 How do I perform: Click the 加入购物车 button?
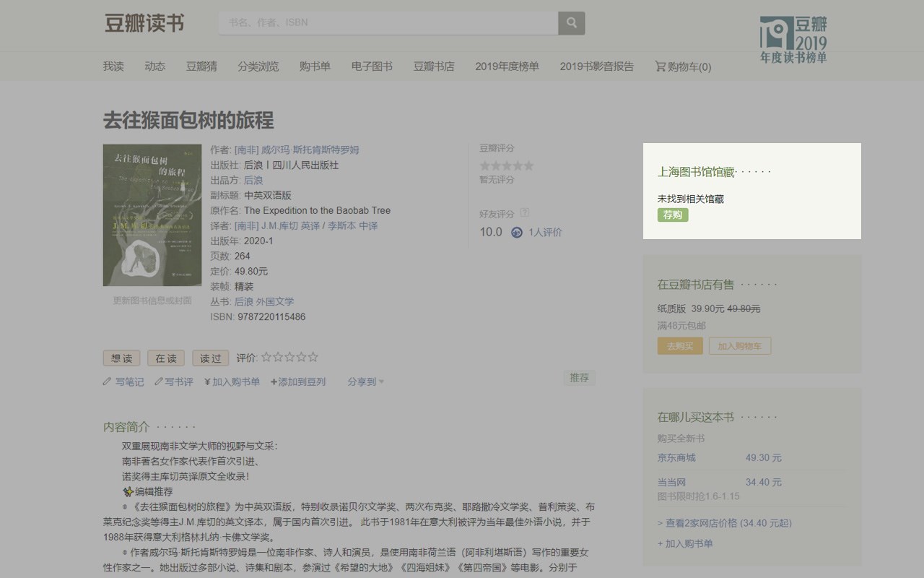point(740,346)
